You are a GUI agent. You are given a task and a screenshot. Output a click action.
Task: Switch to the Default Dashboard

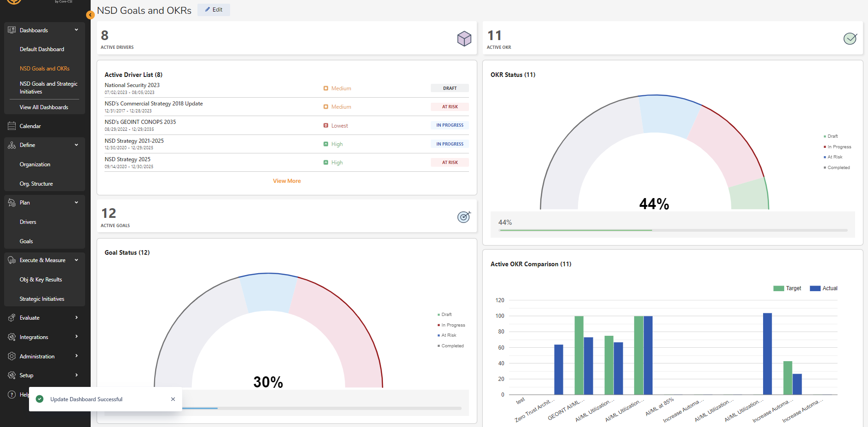point(41,49)
